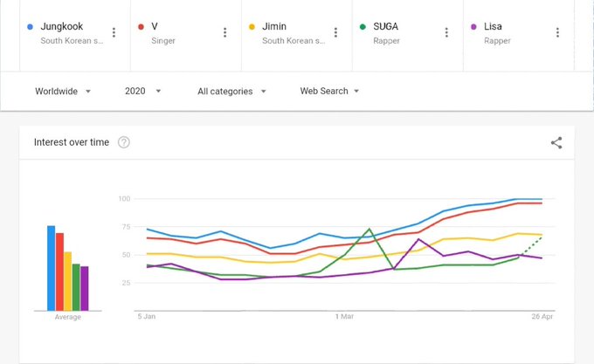This screenshot has height=364, width=594.
Task: Click the green SUGA peak on chart
Action: coord(370,230)
